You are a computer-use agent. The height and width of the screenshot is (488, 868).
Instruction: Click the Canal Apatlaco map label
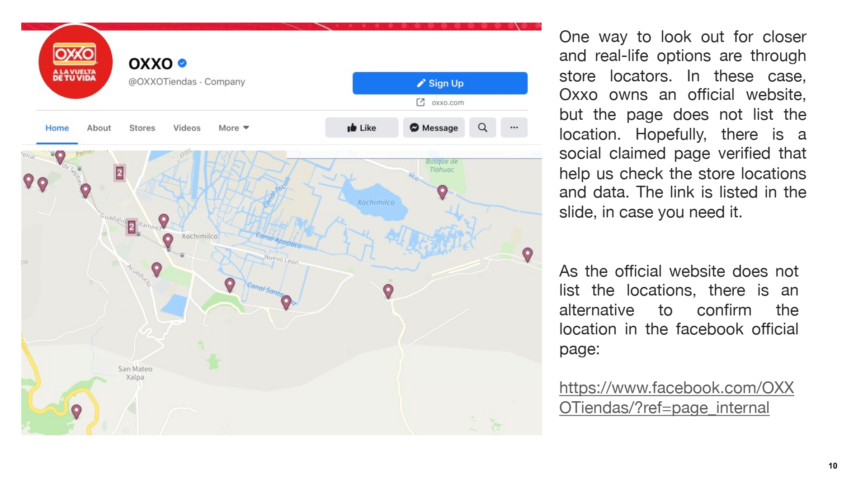[x=278, y=240]
